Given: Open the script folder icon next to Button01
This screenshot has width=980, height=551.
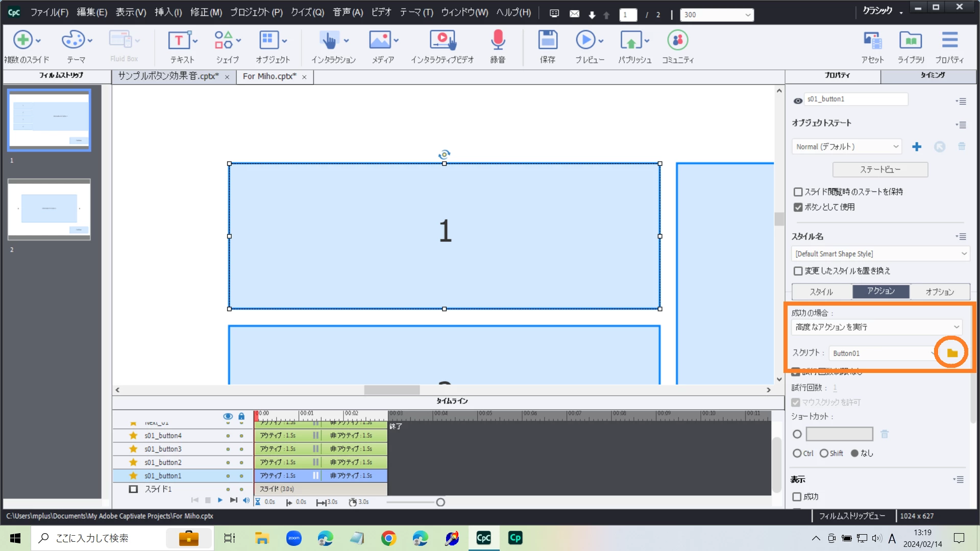Looking at the screenshot, I should pyautogui.click(x=952, y=353).
